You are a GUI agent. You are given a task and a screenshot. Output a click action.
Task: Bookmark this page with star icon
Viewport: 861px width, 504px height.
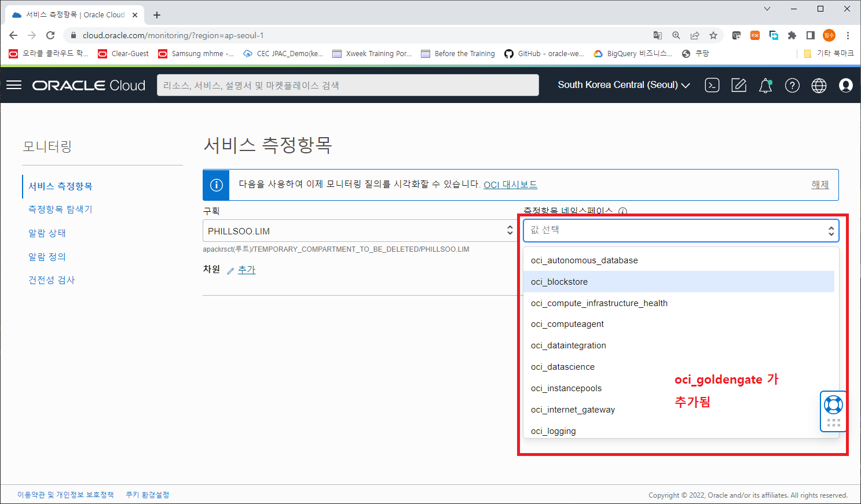(713, 35)
